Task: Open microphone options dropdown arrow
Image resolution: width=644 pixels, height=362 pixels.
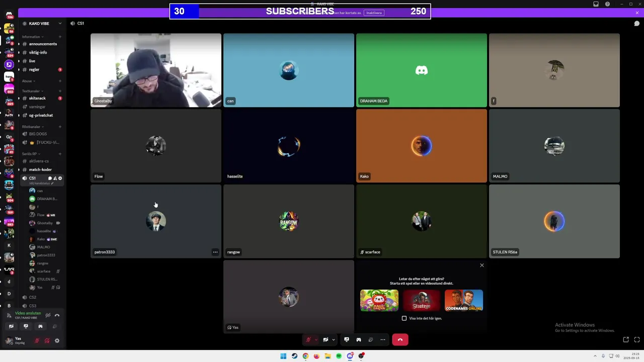Action: click(x=316, y=340)
